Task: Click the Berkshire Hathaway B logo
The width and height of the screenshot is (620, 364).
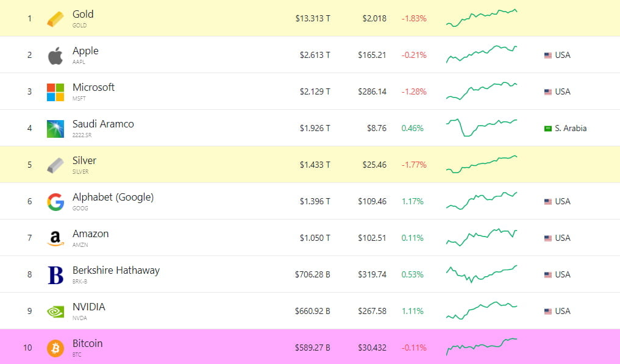Action: pyautogui.click(x=55, y=275)
